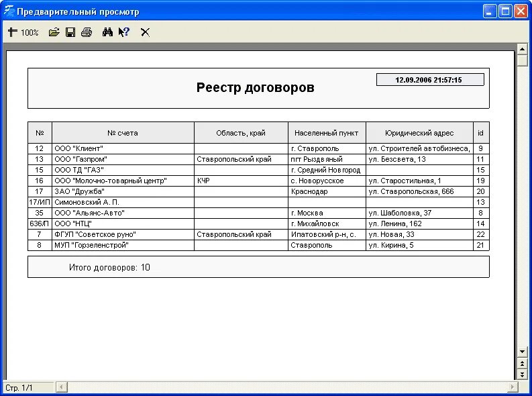Click the 'с. Новорусское' cell
This screenshot has width=532, height=396.
point(327,181)
